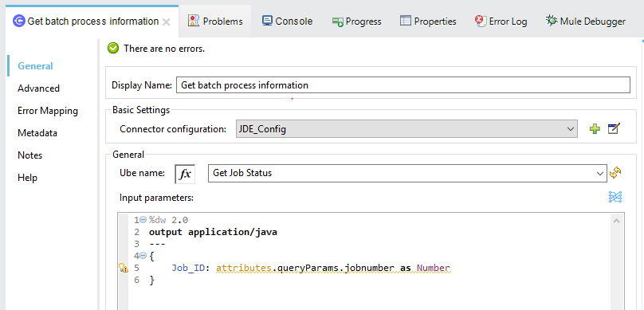This screenshot has width=644, height=310.
Task: Open the Notes section
Action: click(x=30, y=155)
